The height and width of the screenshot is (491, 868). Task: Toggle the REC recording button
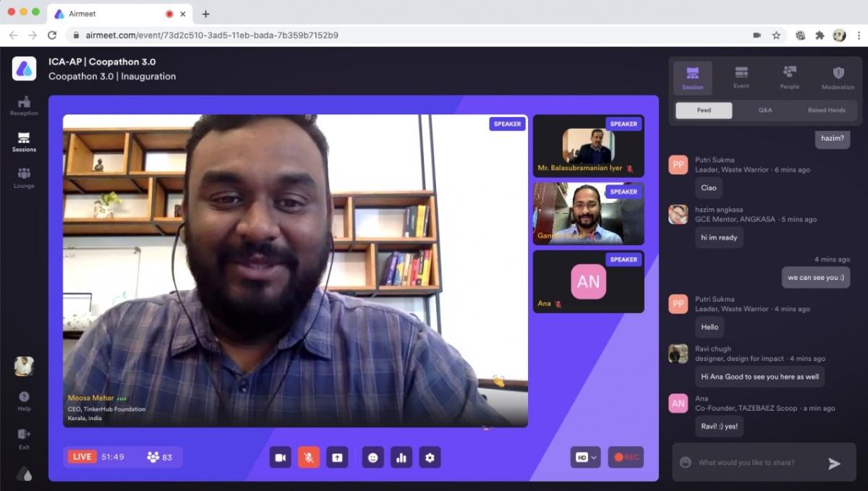coord(626,457)
